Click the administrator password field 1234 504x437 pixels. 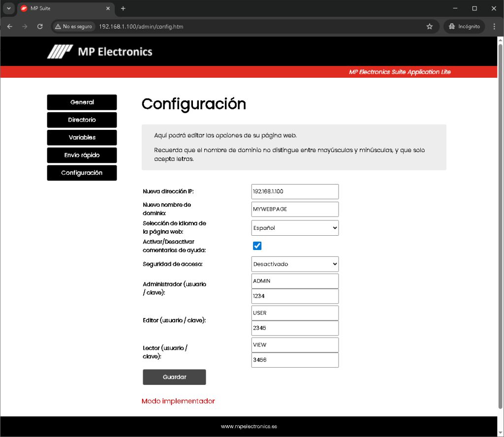(x=295, y=296)
